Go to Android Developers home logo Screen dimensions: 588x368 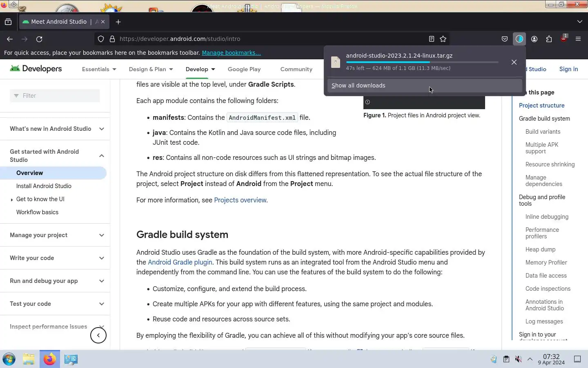pos(36,69)
